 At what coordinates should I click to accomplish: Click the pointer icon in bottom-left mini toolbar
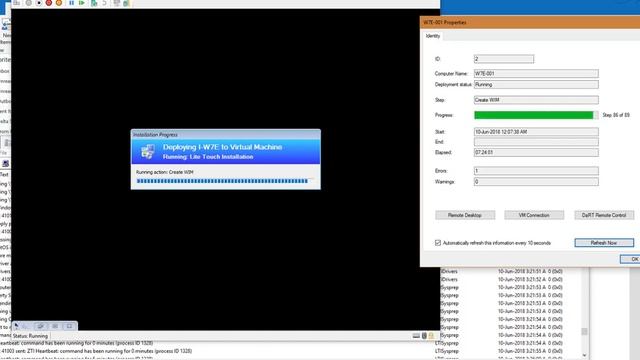click(16, 326)
